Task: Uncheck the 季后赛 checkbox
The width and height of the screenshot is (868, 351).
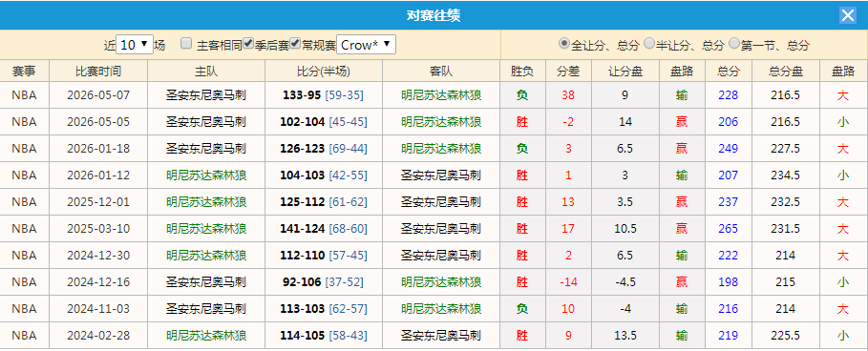Action: coord(248,43)
